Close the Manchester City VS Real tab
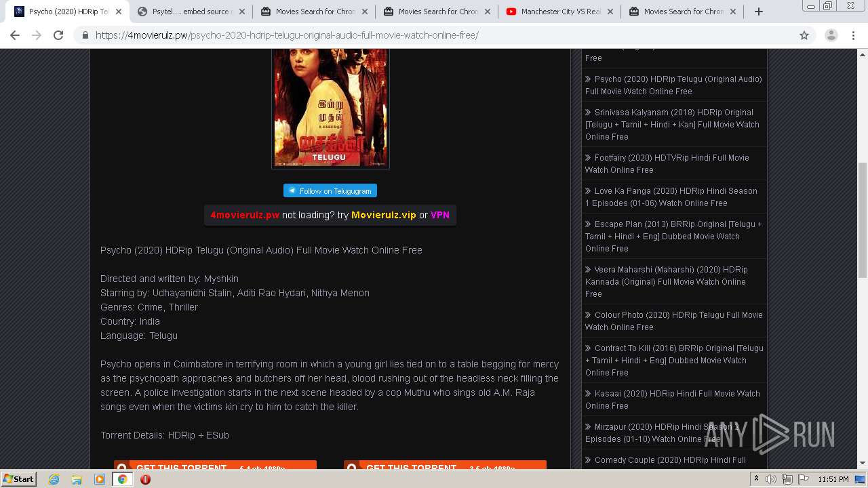868x488 pixels. coord(610,12)
